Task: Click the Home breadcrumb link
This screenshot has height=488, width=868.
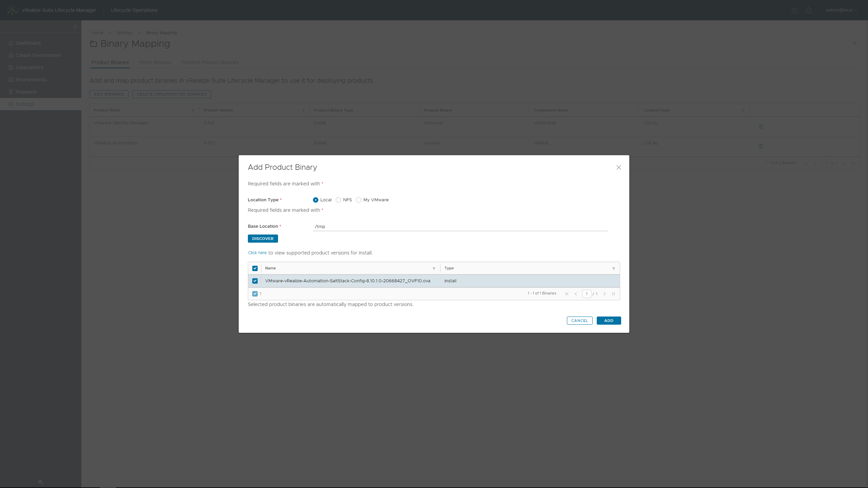Action: pyautogui.click(x=97, y=33)
